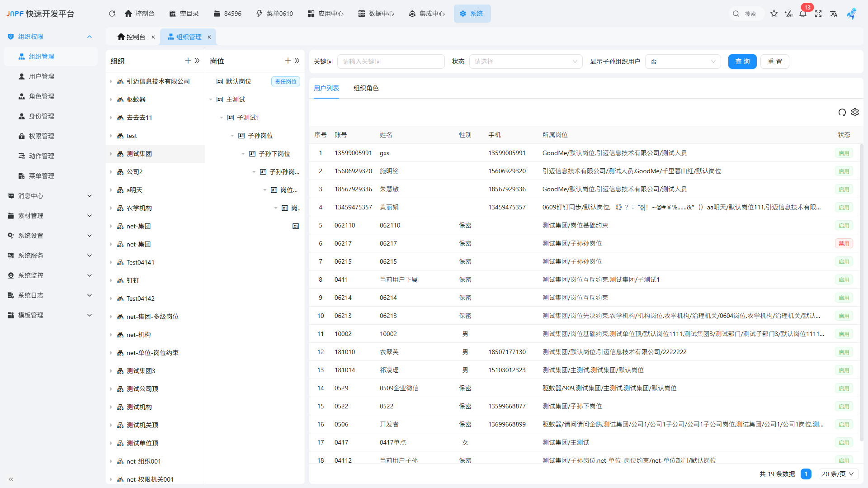Click the 责任岗位 tag on 默认岗位
The image size is (868, 488).
(286, 81)
